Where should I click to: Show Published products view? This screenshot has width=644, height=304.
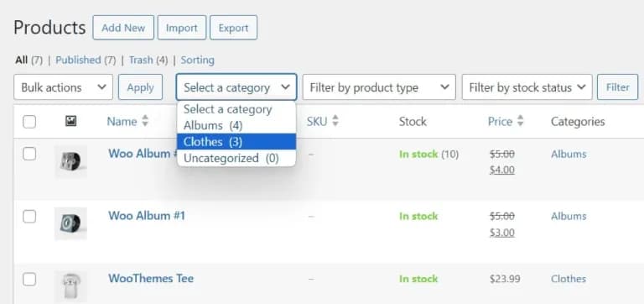click(x=78, y=60)
